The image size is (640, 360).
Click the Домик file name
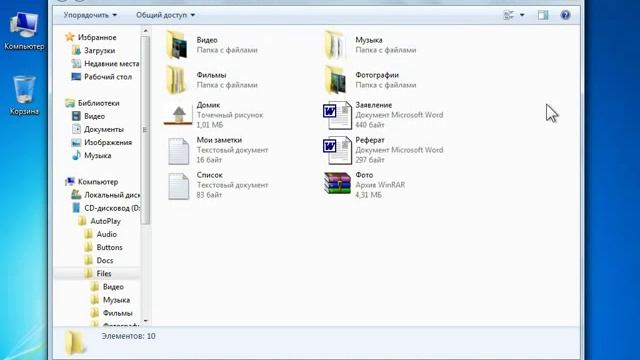[x=208, y=105]
